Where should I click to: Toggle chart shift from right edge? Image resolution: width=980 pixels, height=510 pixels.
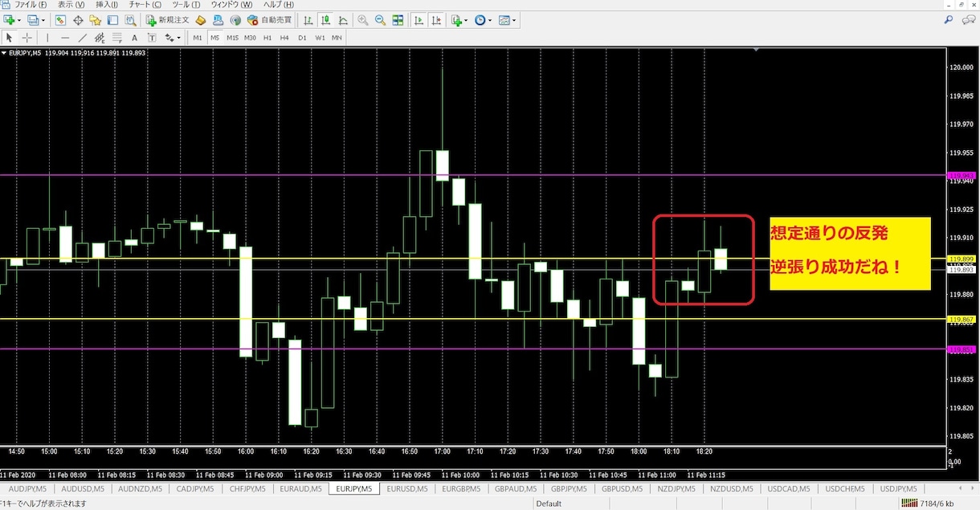[x=435, y=20]
